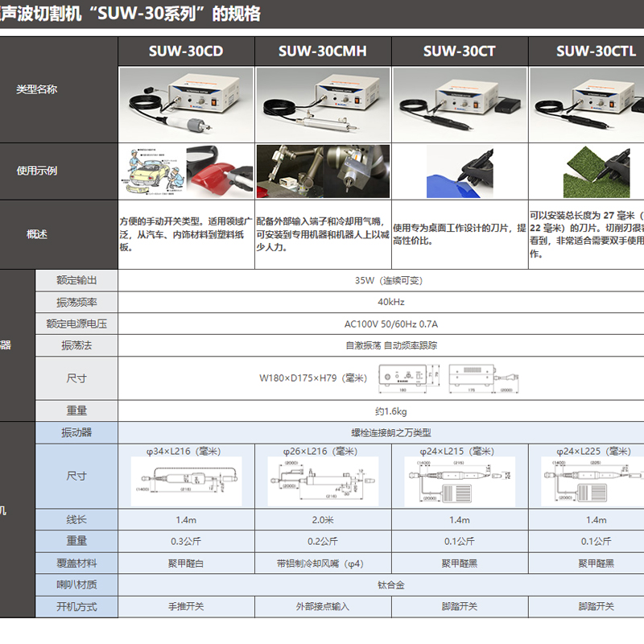
Task: Click the φ34×L216 handpiece dimension diagram
Action: (x=186, y=481)
